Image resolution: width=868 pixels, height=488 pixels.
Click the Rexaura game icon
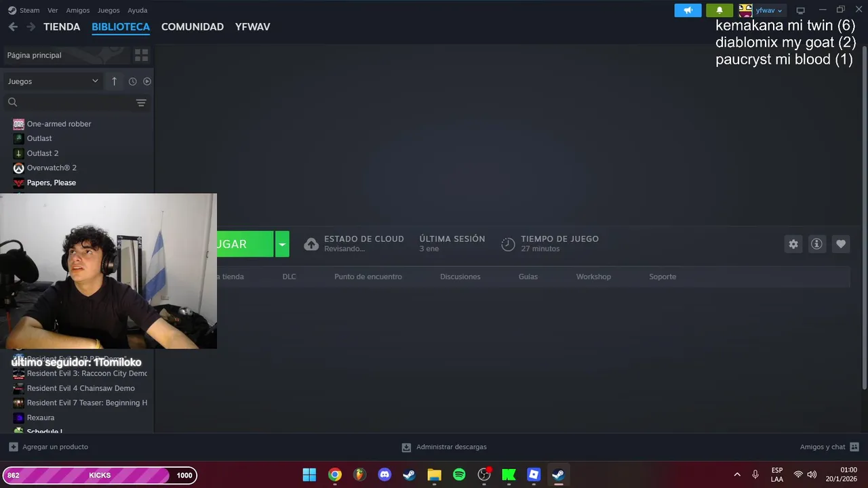tap(18, 418)
